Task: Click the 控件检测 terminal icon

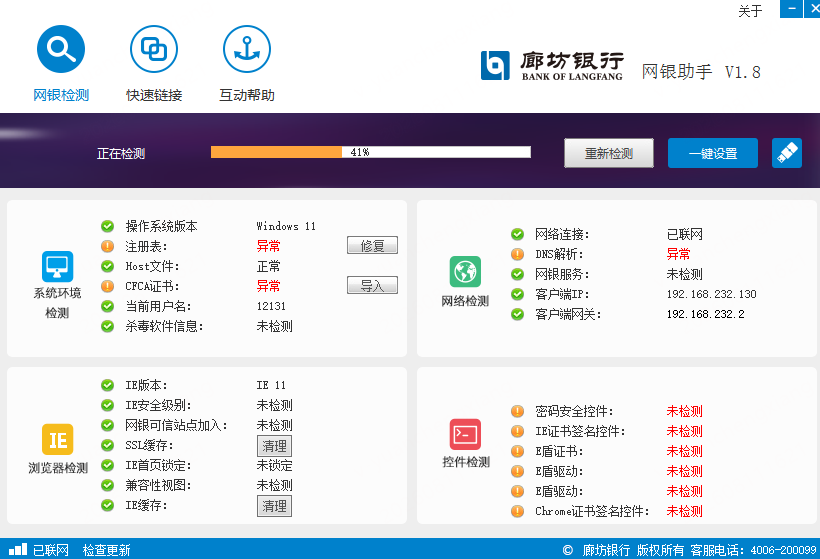Action: tap(465, 434)
